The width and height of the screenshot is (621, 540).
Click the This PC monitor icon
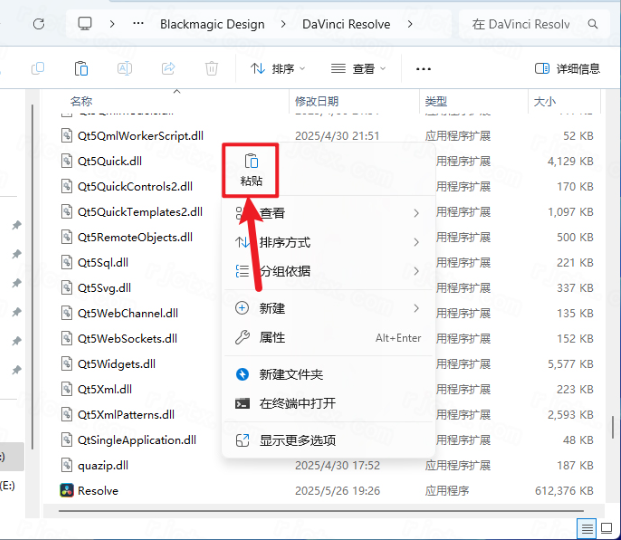click(x=85, y=24)
